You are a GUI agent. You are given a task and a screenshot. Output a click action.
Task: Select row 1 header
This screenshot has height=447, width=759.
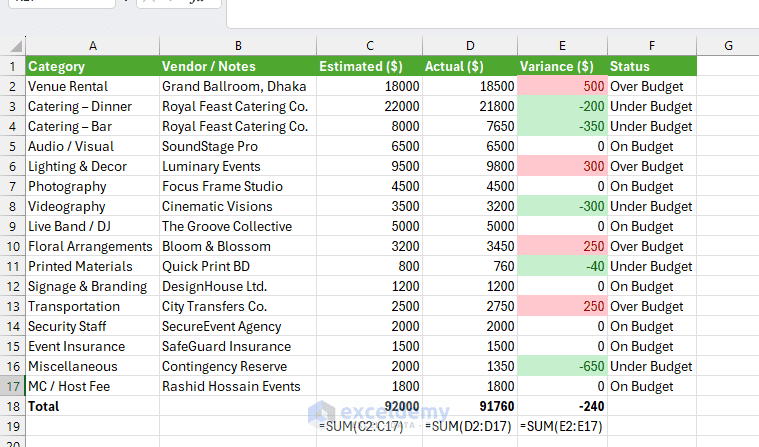coord(13,66)
